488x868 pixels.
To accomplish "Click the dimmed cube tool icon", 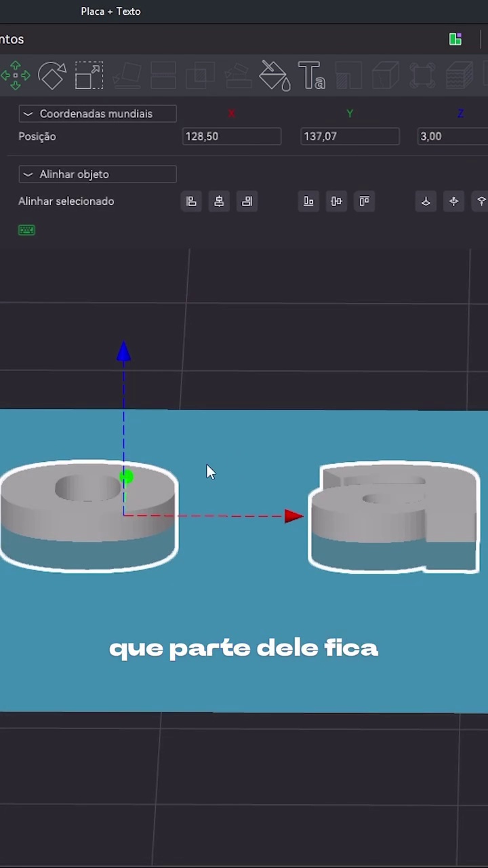I will click(386, 75).
